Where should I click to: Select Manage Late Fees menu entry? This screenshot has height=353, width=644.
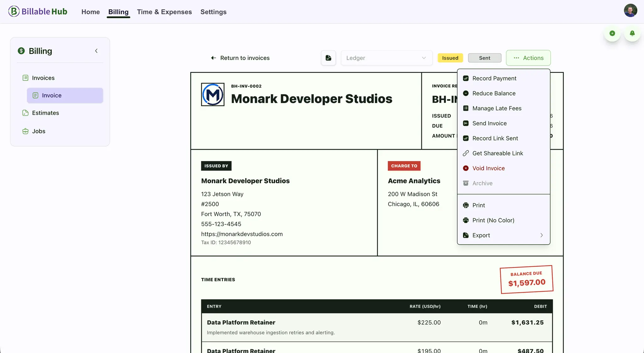(x=503, y=108)
